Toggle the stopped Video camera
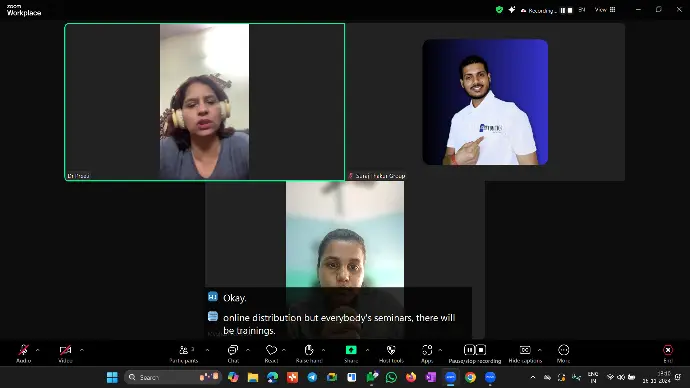The image size is (690, 388). (65, 353)
